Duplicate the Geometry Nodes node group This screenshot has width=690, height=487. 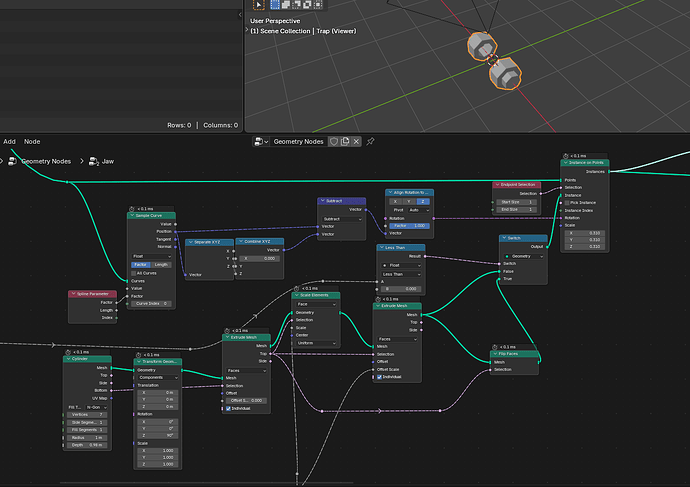click(x=345, y=141)
